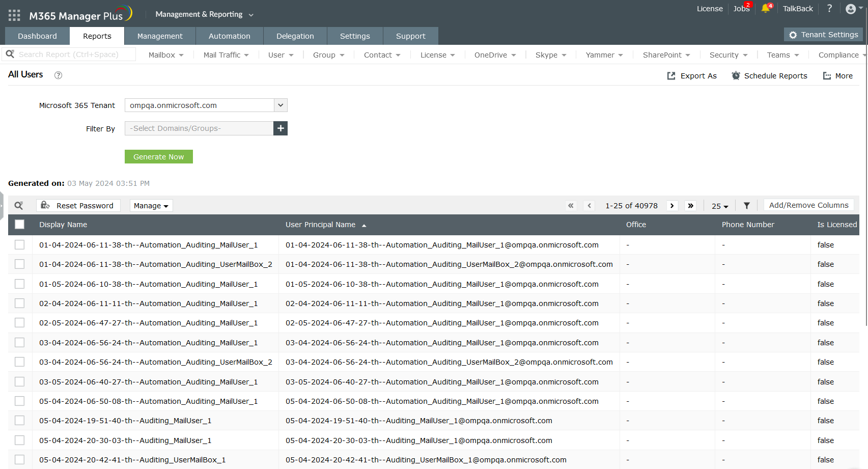
Task: Open the Security reports dropdown
Action: [729, 55]
